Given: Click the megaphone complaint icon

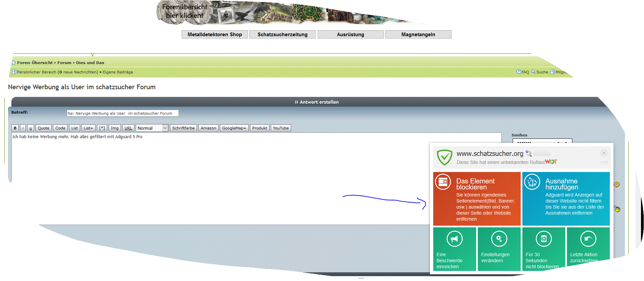Looking at the screenshot, I should (x=454, y=239).
